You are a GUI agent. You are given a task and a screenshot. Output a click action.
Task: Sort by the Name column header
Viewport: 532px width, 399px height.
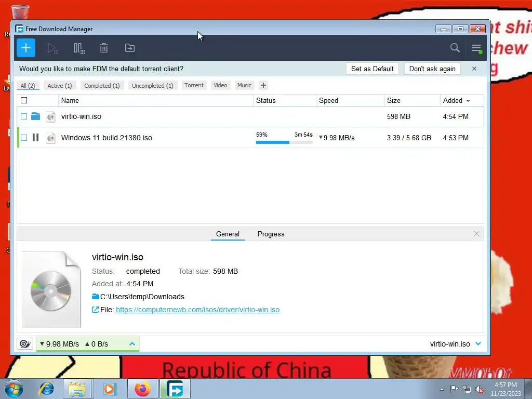156,100
